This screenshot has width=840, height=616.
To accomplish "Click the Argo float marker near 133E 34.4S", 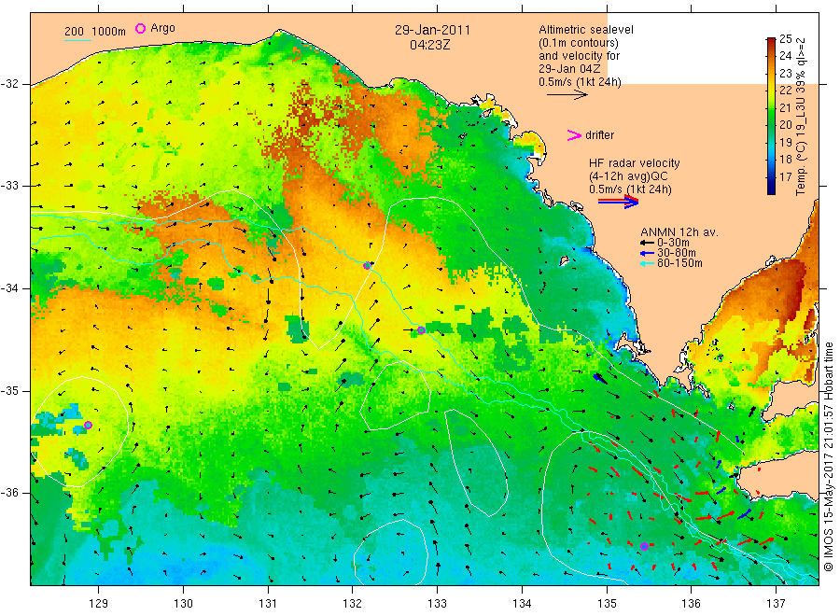I will [x=421, y=330].
